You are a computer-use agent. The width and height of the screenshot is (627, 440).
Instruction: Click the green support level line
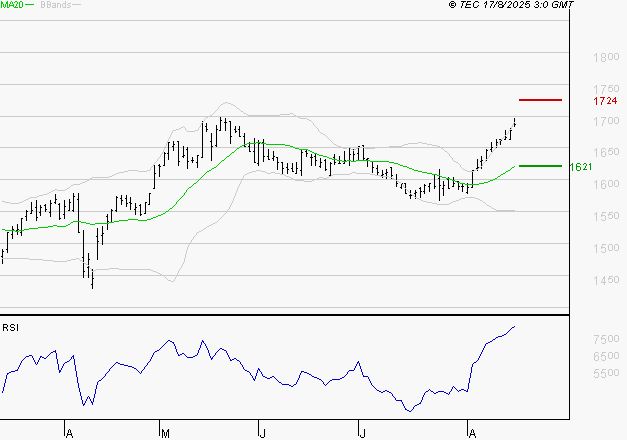pyautogui.click(x=540, y=166)
